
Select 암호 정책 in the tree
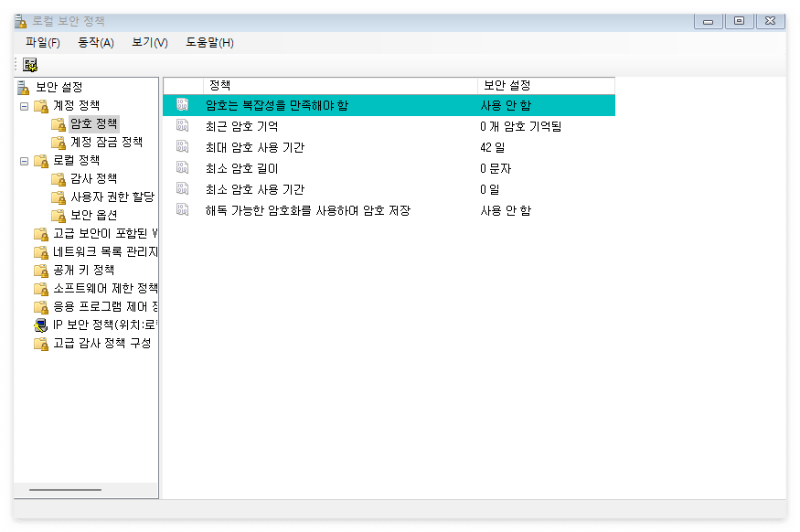pos(94,124)
